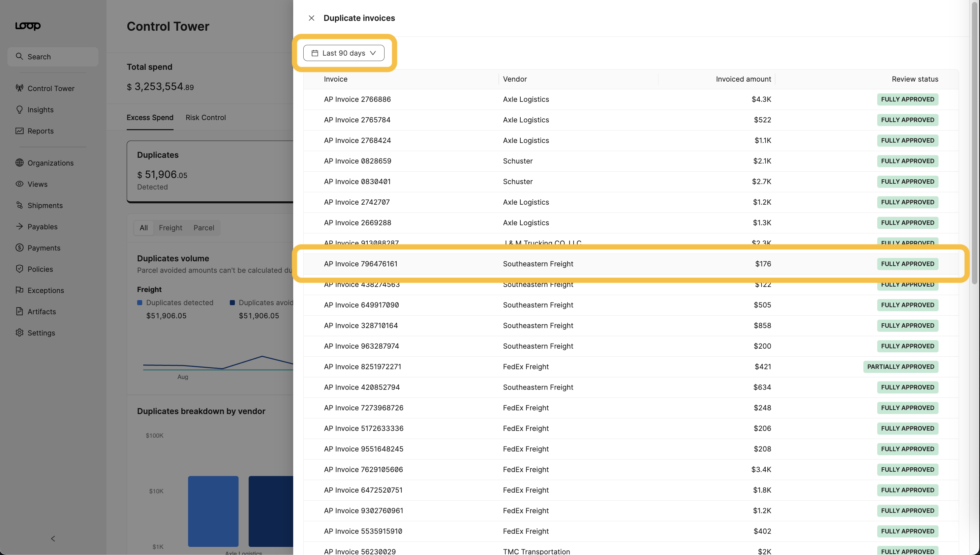Select AP Invoice 7629105606
Viewport: 980px width, 555px height.
tap(631, 470)
